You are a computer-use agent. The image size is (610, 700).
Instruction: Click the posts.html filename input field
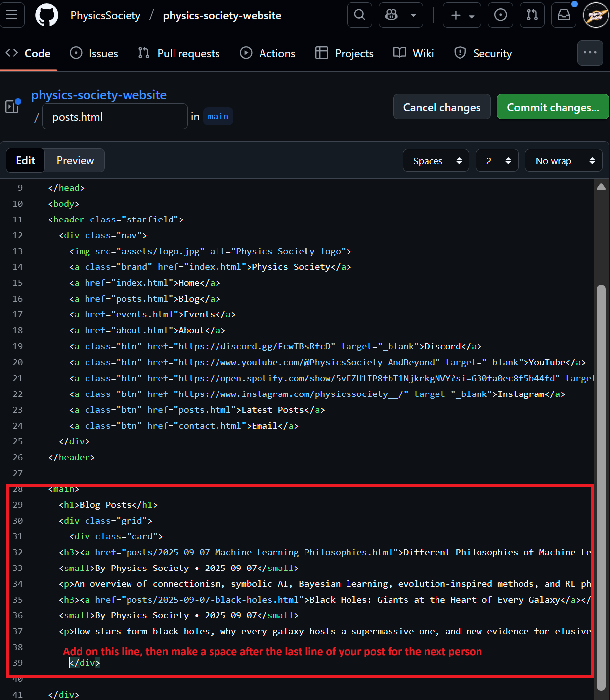(x=115, y=117)
